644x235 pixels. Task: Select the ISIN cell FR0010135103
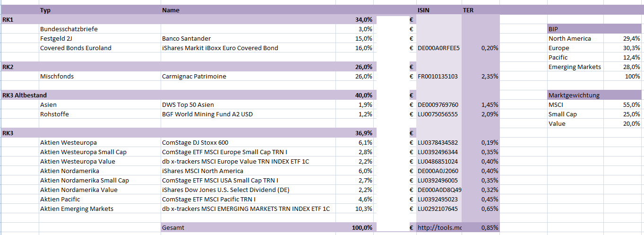tap(438, 76)
